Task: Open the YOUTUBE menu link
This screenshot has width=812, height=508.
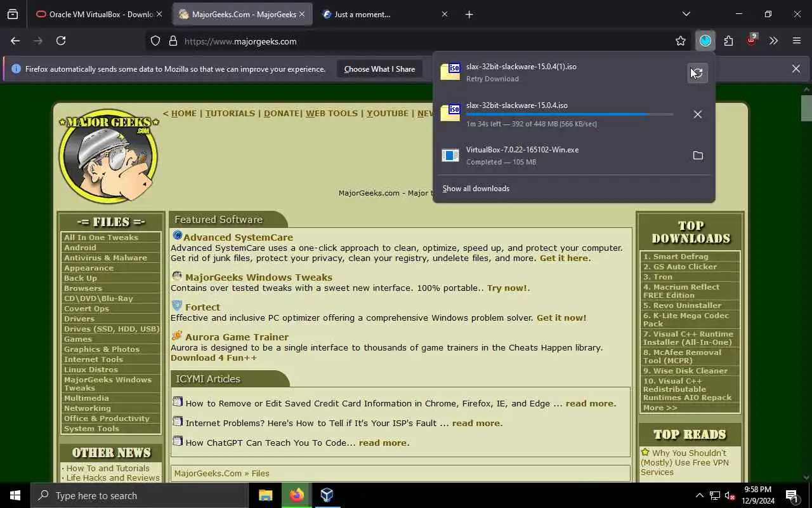Action: [387, 114]
